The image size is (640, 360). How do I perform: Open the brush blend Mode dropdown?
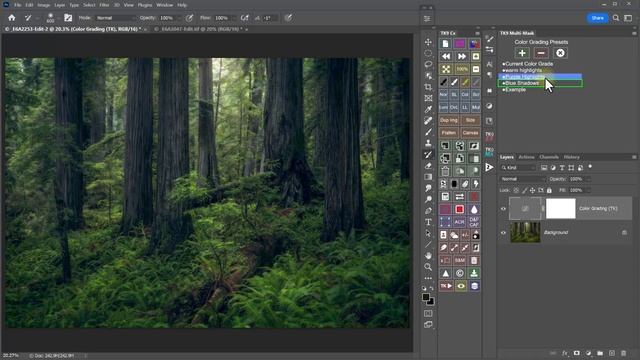(x=116, y=18)
